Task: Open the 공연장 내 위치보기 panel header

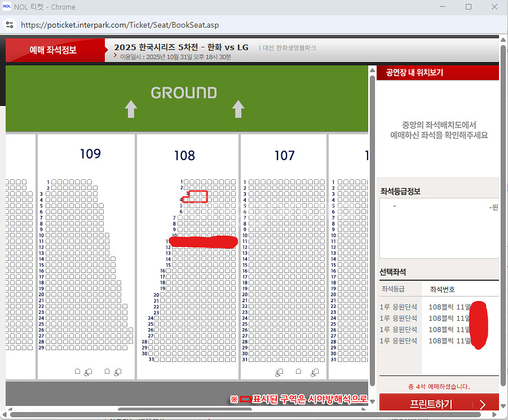Action: click(414, 73)
